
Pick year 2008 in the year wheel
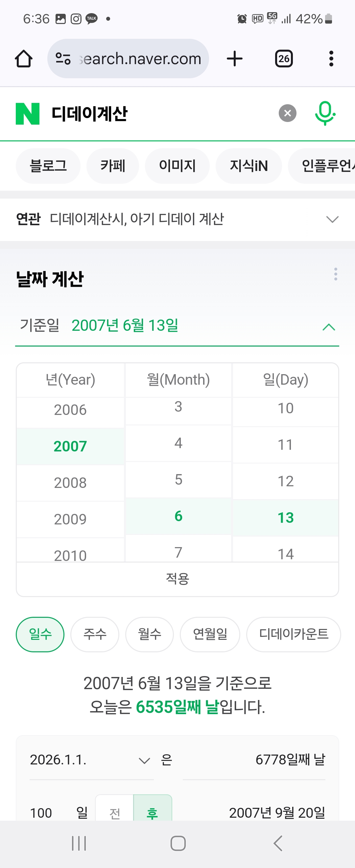(70, 483)
